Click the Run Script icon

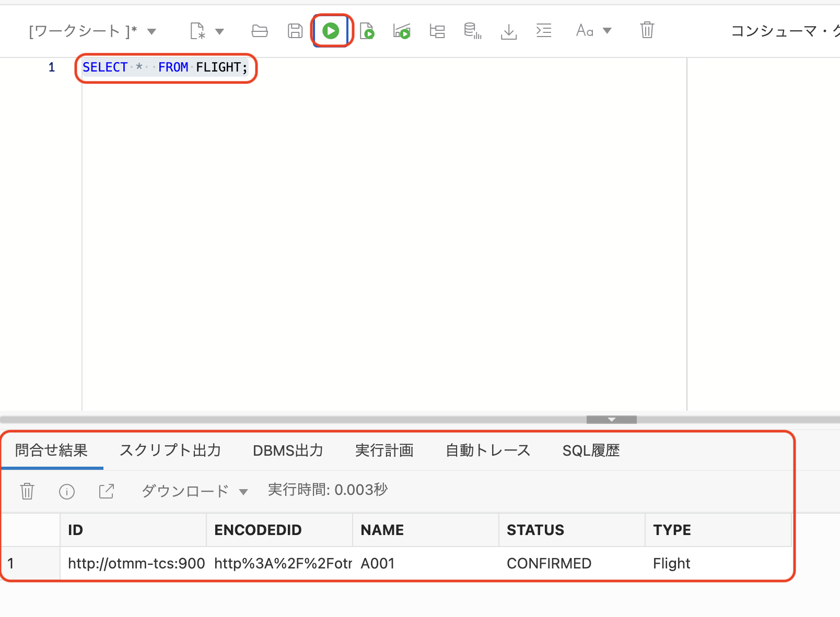point(367,31)
